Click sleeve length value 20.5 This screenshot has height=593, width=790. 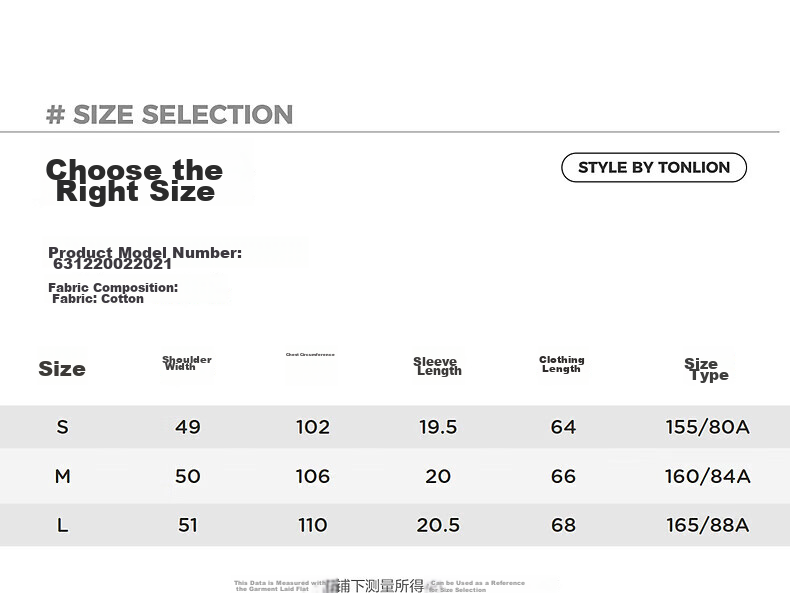438,525
